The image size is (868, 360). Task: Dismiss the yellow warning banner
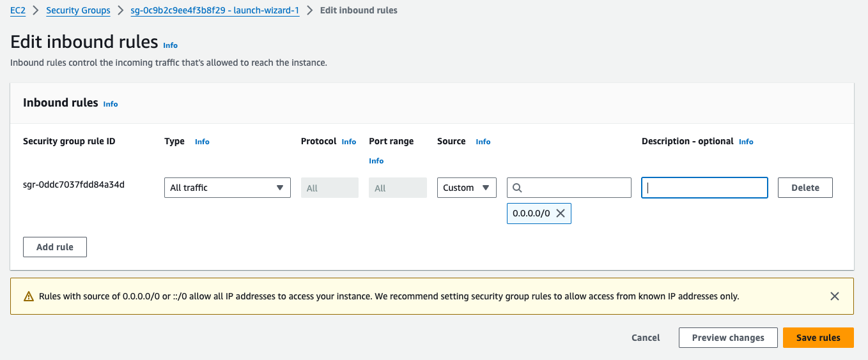pyautogui.click(x=834, y=296)
